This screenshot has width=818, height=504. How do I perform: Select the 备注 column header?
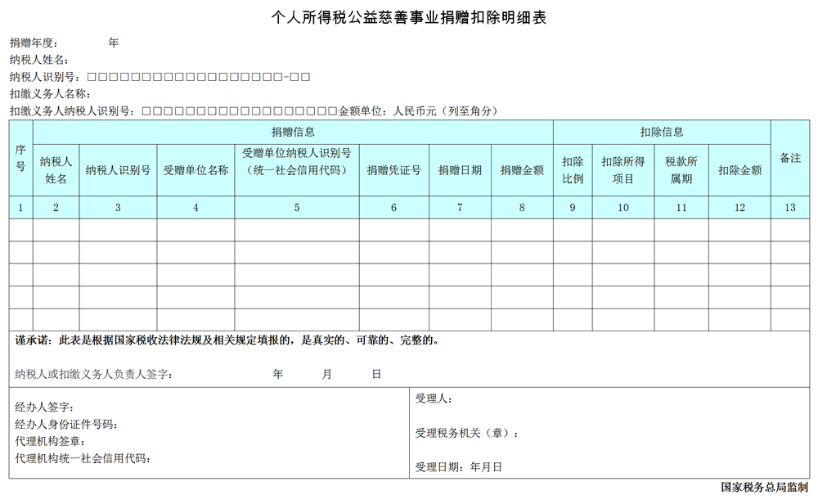click(x=789, y=158)
